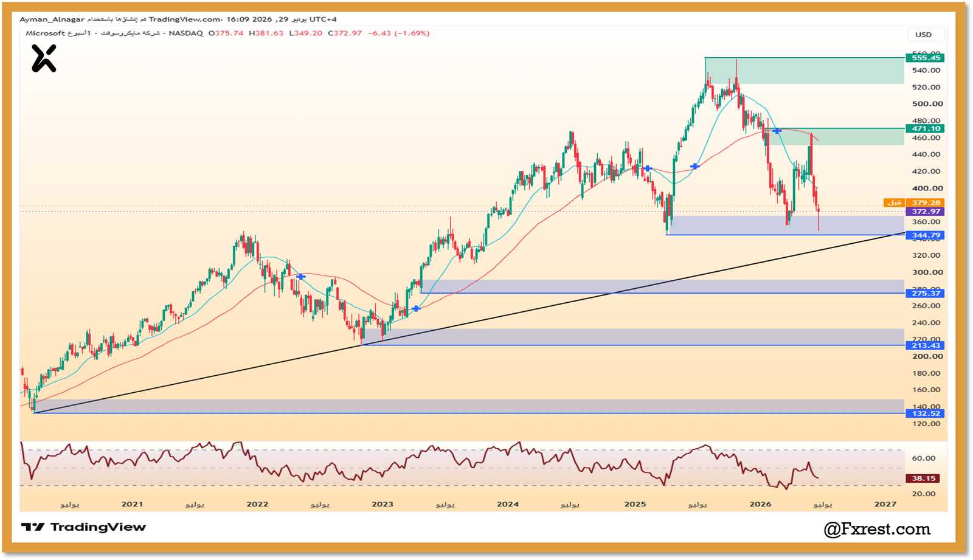The width and height of the screenshot is (973, 560).
Task: Click the Microsoft symbol name in chart header
Action: tap(45, 33)
